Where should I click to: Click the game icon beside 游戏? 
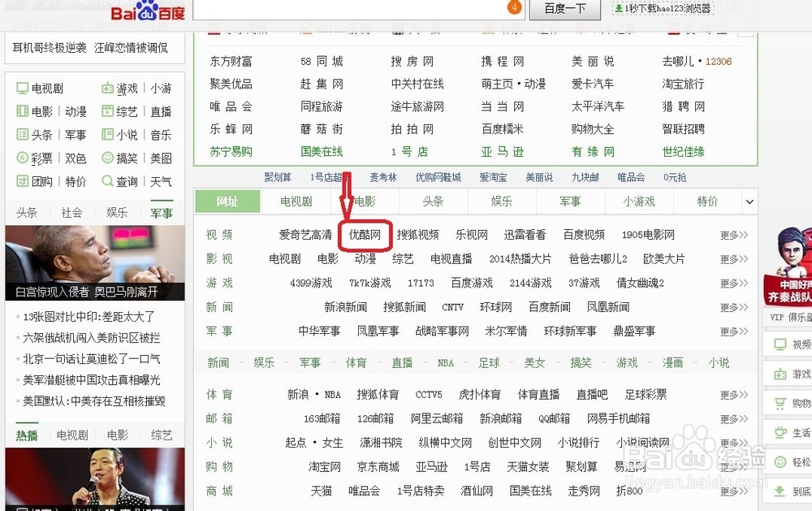pyautogui.click(x=107, y=88)
